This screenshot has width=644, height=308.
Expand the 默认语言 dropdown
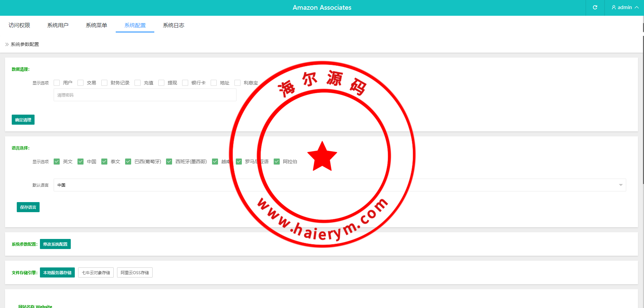(339, 185)
